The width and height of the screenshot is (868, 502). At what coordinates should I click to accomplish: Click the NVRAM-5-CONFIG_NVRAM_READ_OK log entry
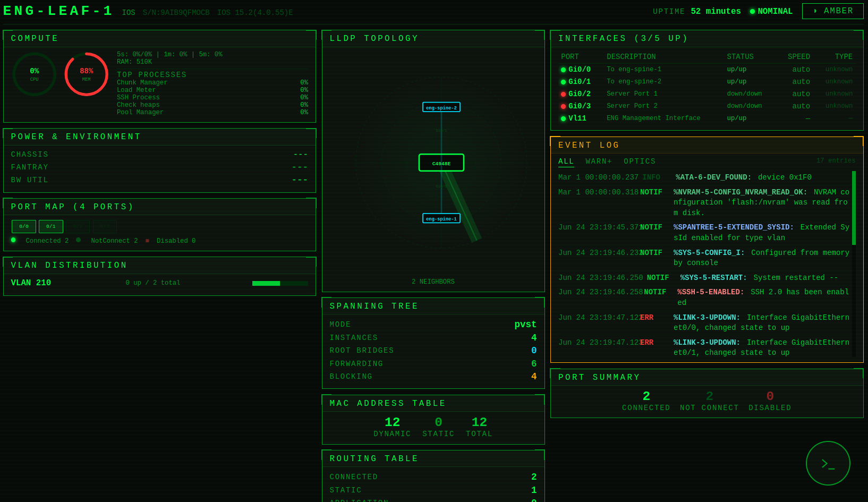[x=704, y=202]
